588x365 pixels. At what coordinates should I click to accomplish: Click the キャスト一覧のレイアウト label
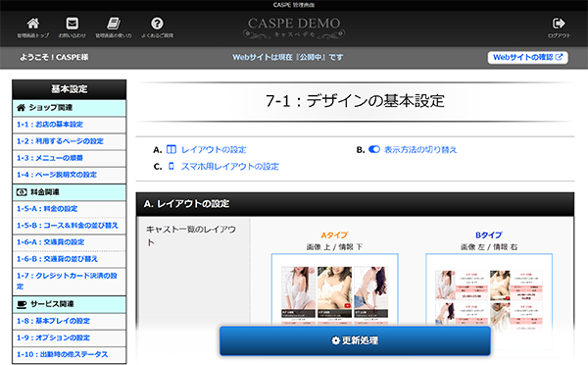[x=191, y=235]
